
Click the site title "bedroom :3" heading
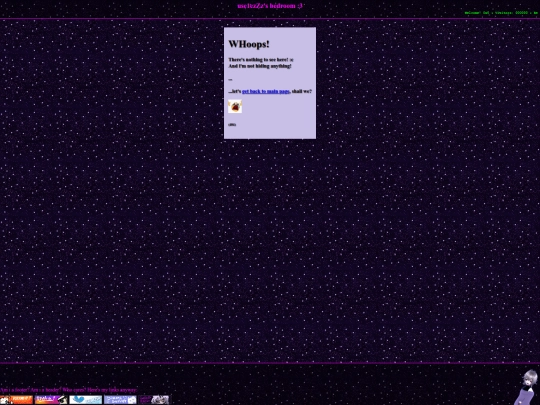point(270,6)
